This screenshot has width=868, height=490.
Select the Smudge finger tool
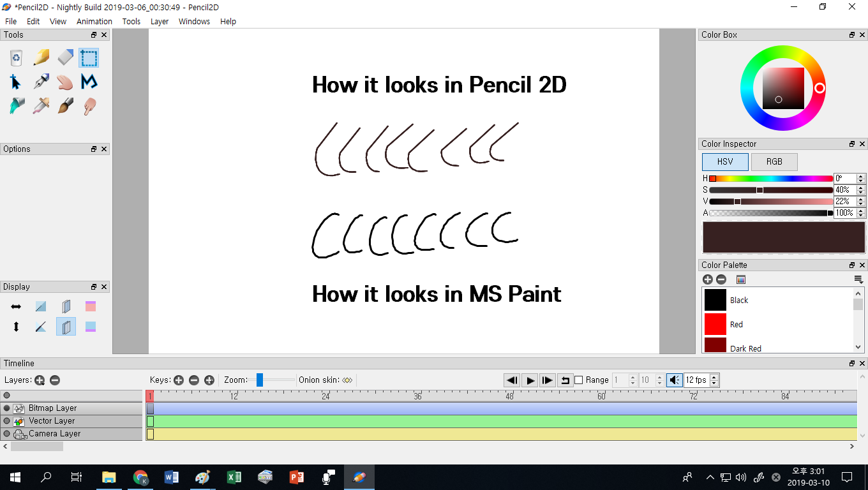coord(89,106)
